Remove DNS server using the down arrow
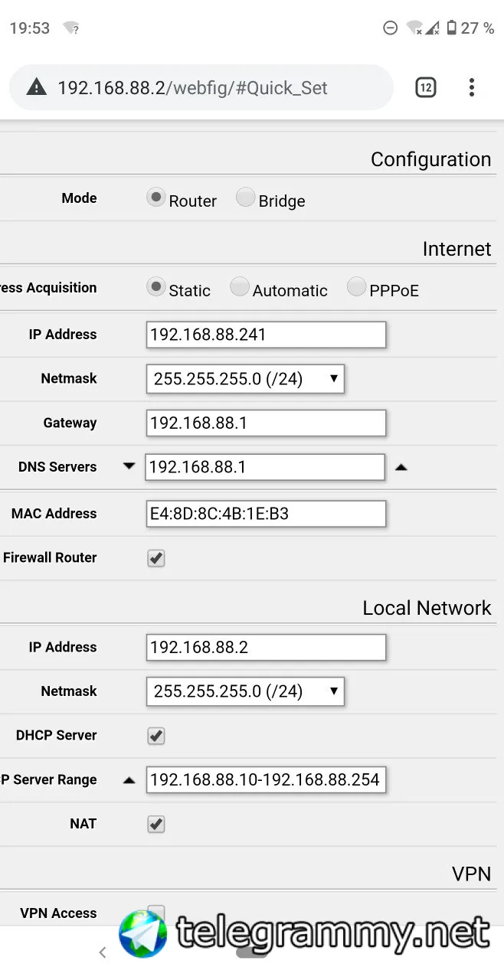Image resolution: width=504 pixels, height=980 pixels. (x=129, y=466)
